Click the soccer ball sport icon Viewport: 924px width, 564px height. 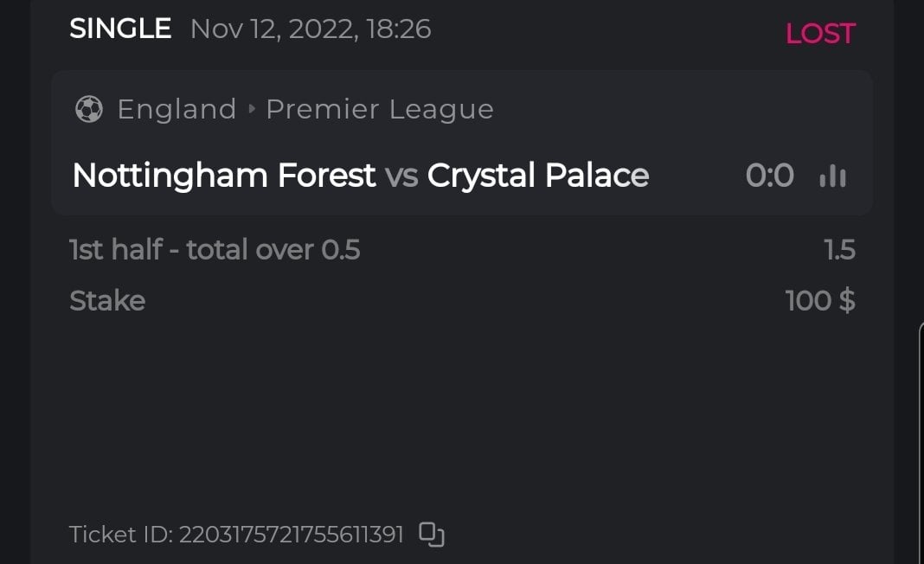pyautogui.click(x=88, y=110)
